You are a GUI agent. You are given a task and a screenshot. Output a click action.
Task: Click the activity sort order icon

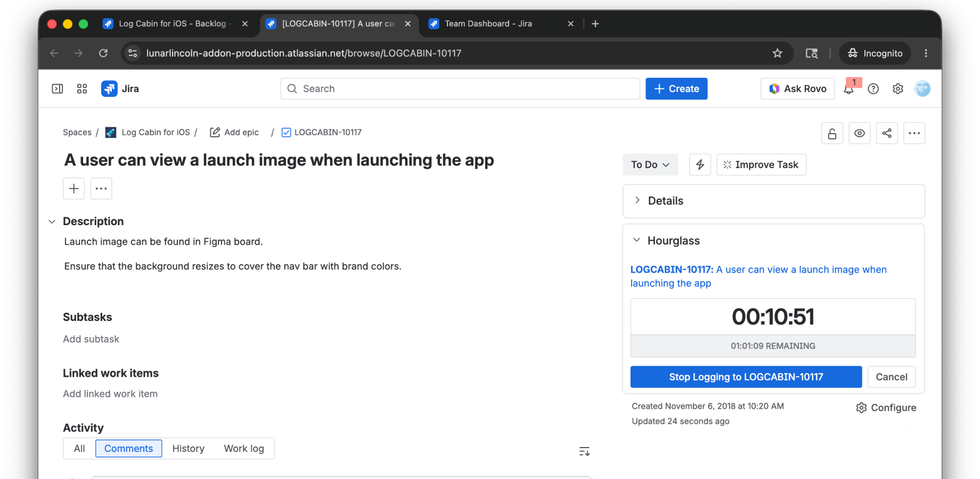click(x=584, y=451)
